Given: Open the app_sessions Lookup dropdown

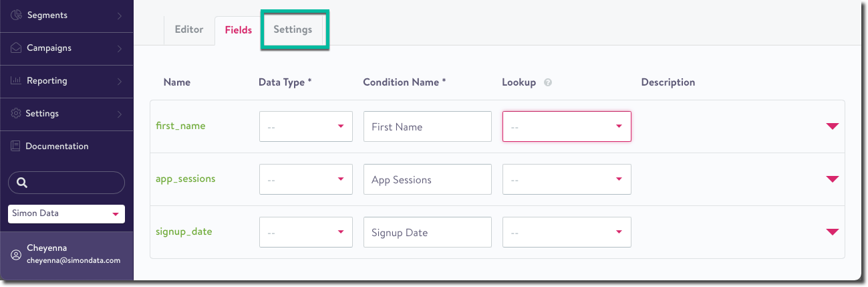Looking at the screenshot, I should (566, 179).
